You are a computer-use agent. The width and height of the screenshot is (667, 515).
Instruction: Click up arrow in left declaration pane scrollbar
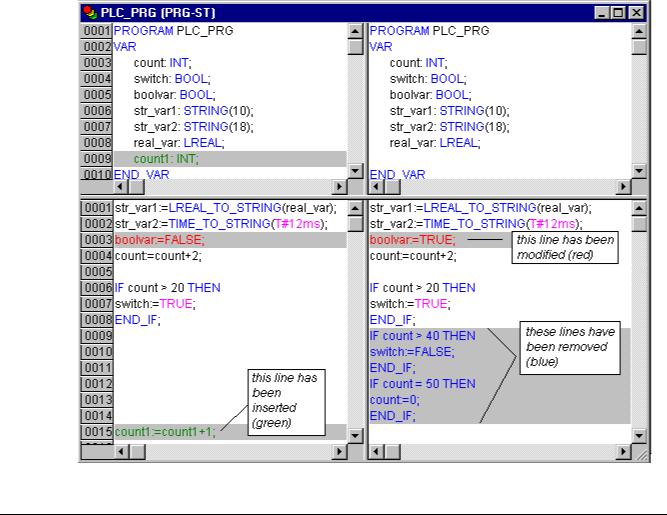pyautogui.click(x=355, y=31)
